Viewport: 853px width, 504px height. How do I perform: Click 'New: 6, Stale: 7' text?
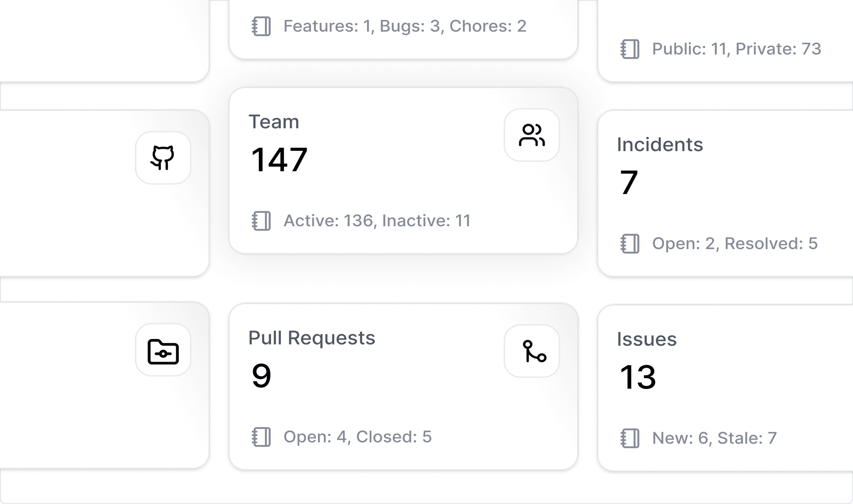pos(714,438)
